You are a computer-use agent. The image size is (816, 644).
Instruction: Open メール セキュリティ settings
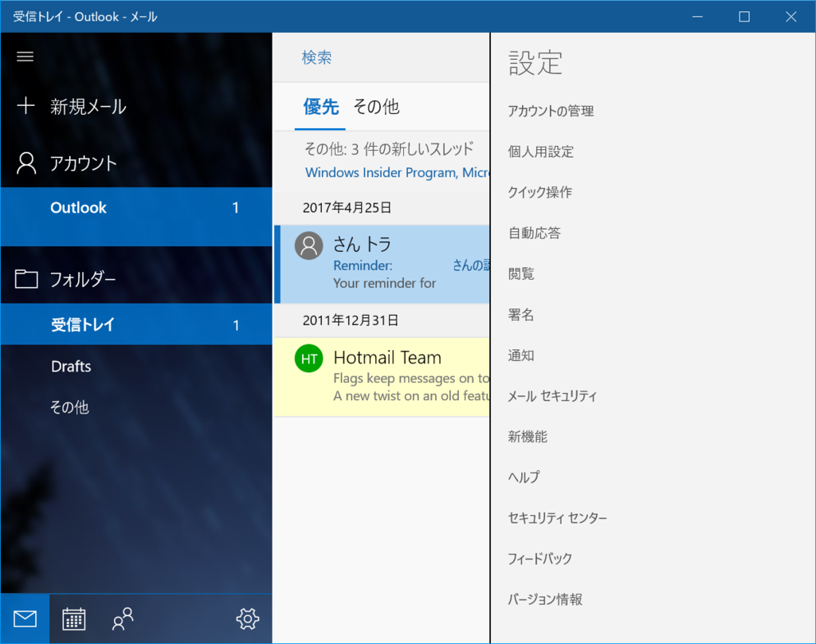[552, 395]
